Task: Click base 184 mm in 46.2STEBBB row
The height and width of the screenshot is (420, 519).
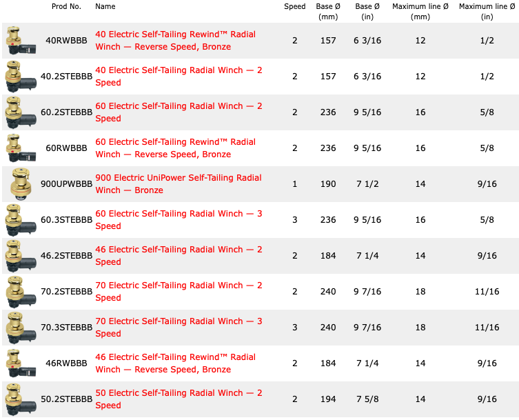Action: tap(328, 256)
